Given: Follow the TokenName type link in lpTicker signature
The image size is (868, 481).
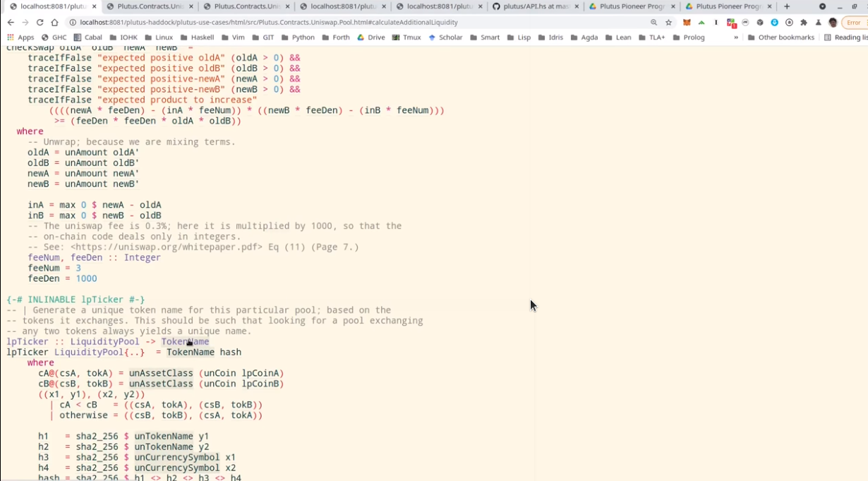Looking at the screenshot, I should pyautogui.click(x=185, y=342).
